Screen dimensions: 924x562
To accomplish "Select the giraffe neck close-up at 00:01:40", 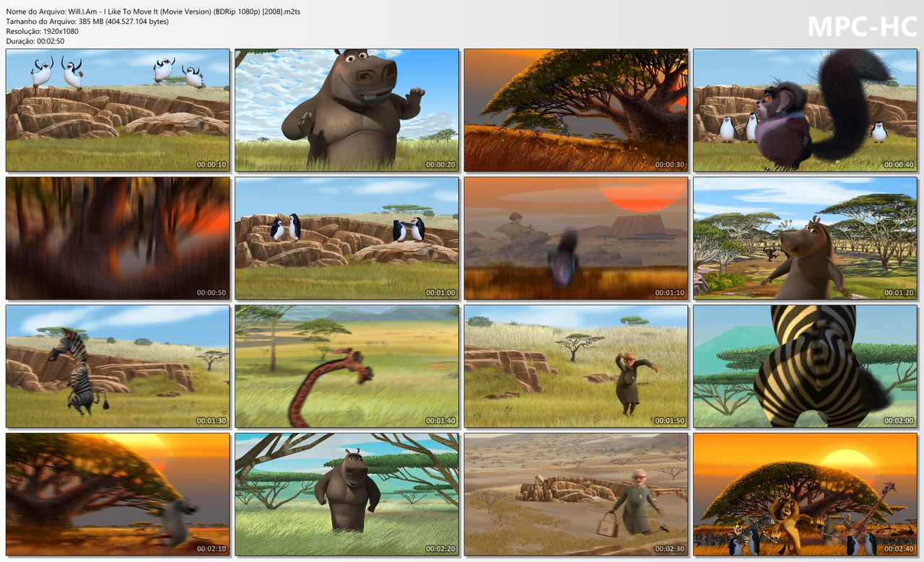I will click(x=346, y=366).
